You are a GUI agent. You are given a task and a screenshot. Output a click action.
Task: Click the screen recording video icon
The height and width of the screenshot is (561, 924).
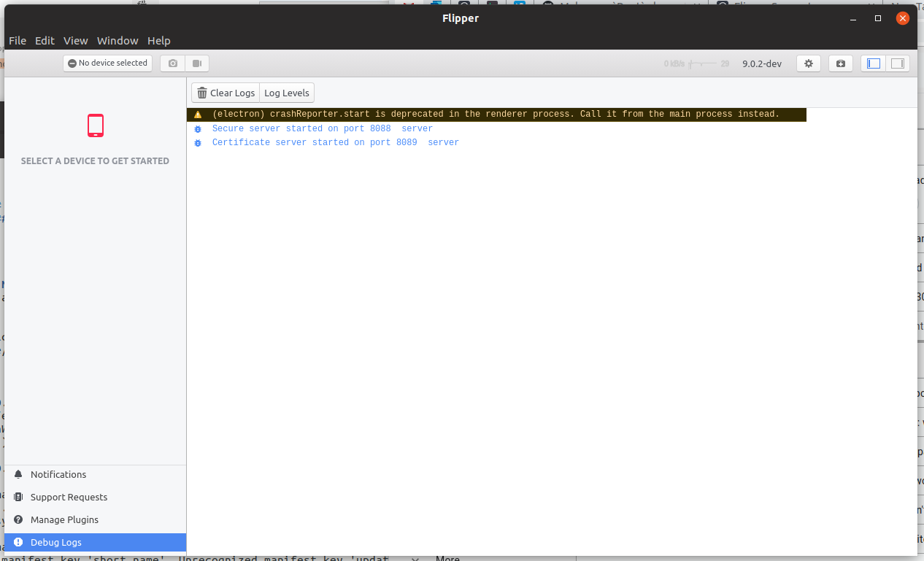tap(197, 63)
